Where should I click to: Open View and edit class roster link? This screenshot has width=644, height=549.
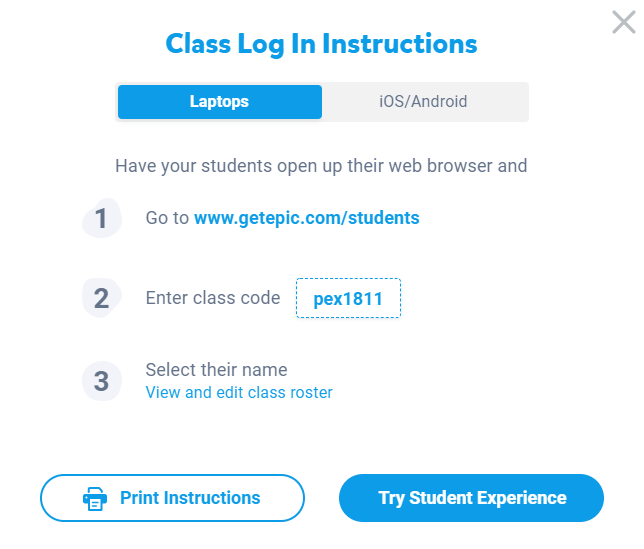(239, 393)
